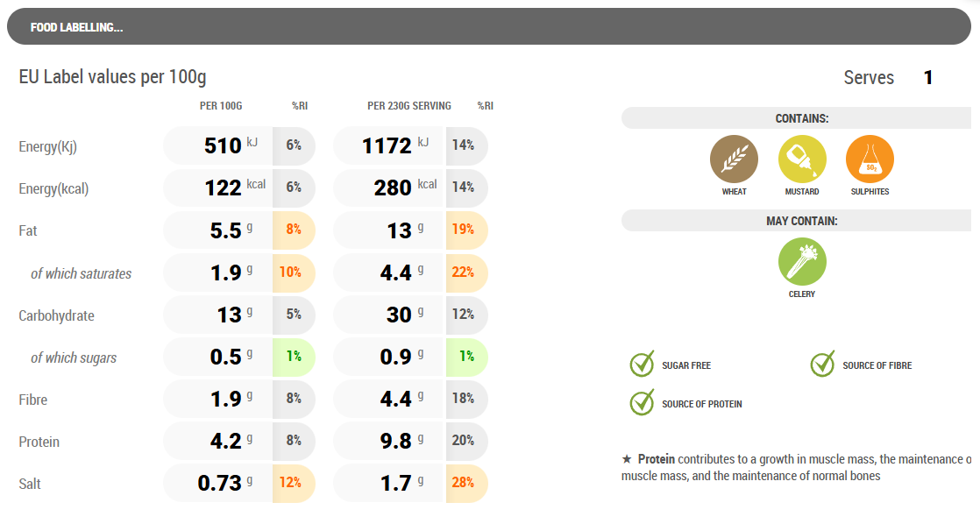Click the Sugar Free checkmark
Image resolution: width=980 pixels, height=531 pixels.
click(x=643, y=365)
